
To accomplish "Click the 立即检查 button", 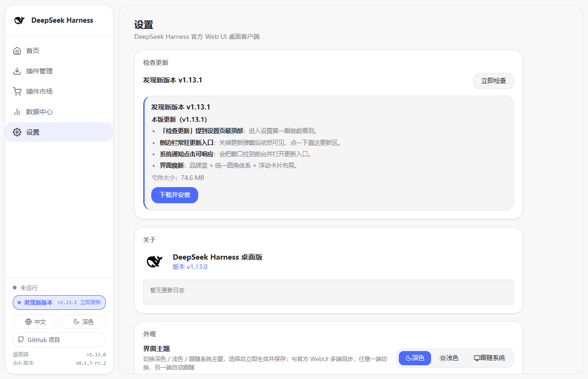I will point(494,81).
